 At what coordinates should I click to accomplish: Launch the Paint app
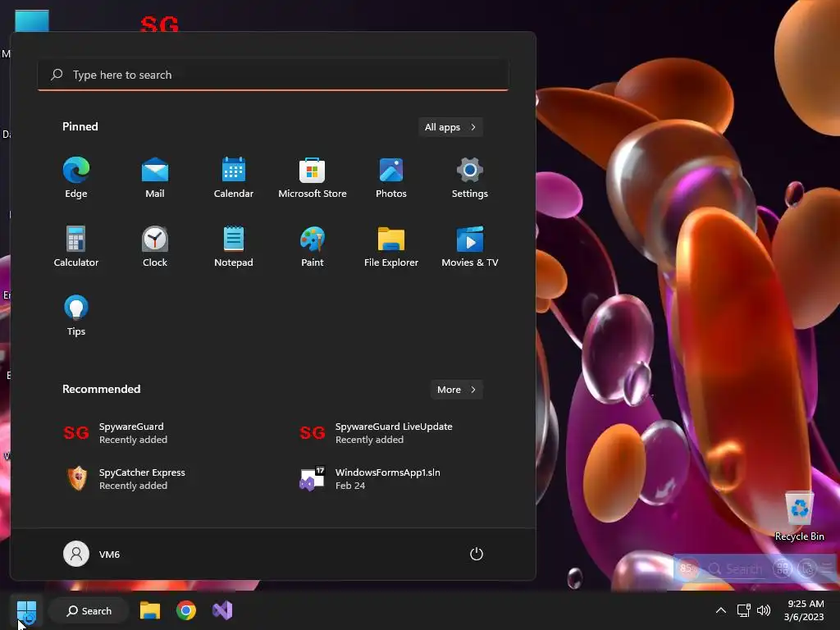tap(313, 246)
